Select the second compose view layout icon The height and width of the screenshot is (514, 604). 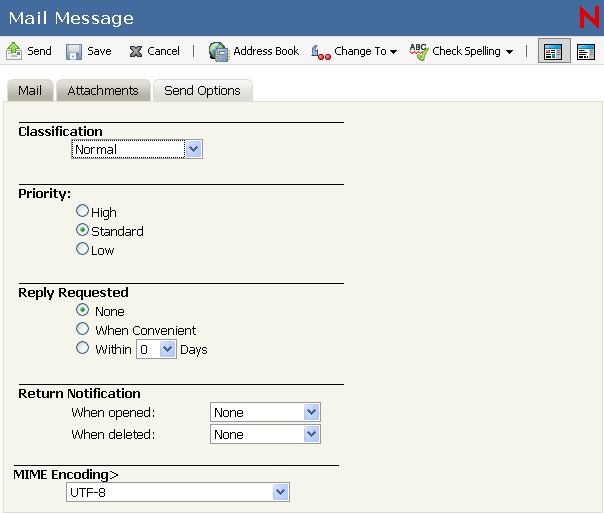(x=586, y=52)
